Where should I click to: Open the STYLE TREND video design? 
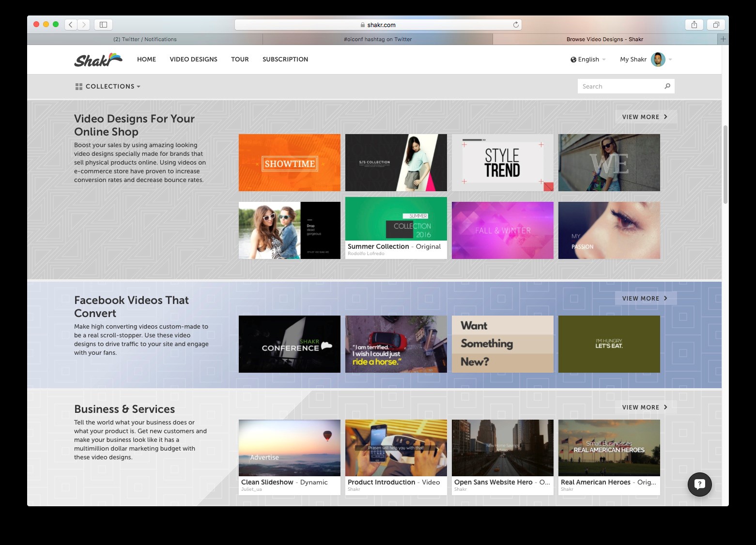coord(503,163)
